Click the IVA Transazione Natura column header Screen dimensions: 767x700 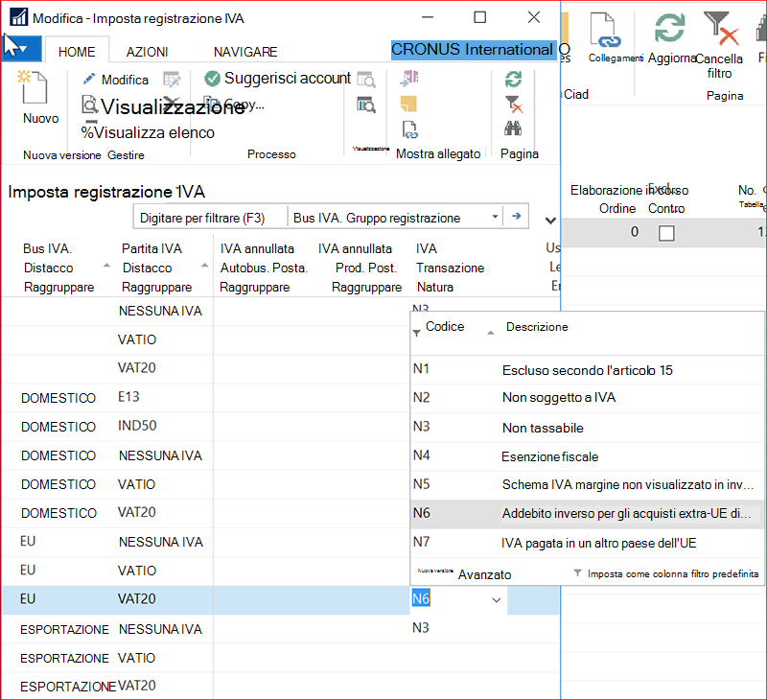[450, 268]
